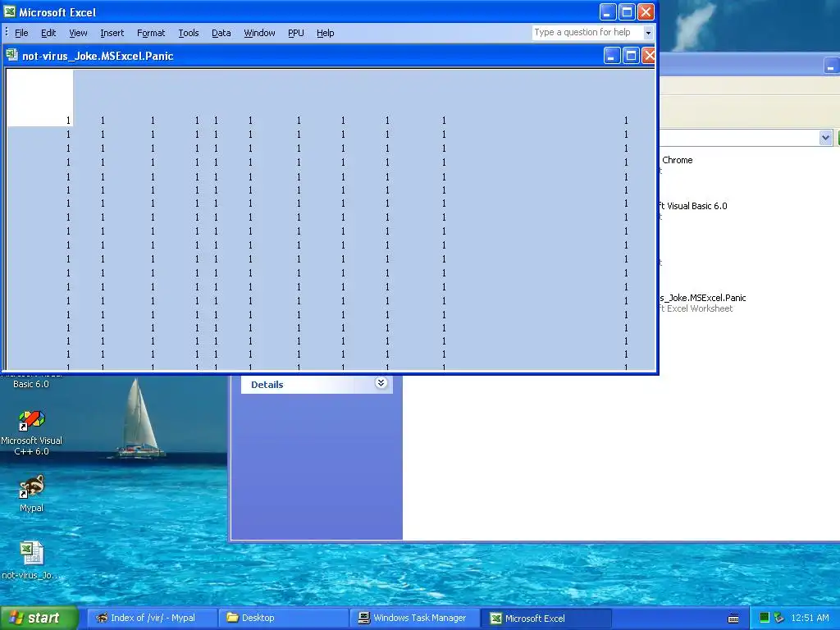This screenshot has width=840, height=630.
Task: Click the green Task Manager CPU tray icon
Action: [x=764, y=618]
